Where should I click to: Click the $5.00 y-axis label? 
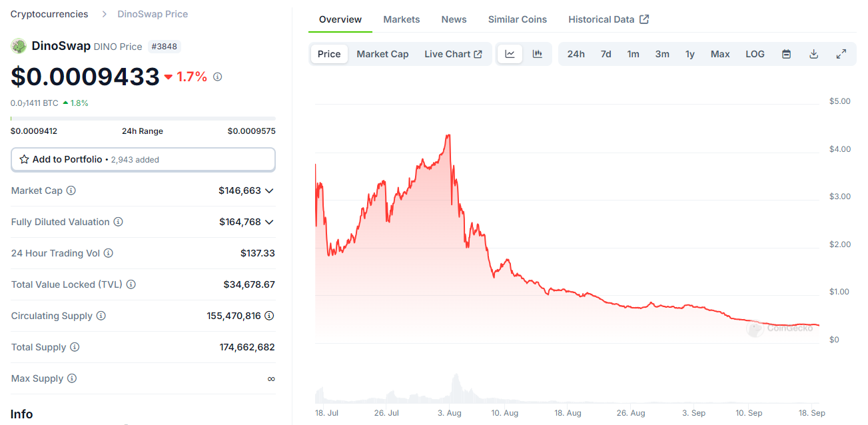(x=840, y=101)
